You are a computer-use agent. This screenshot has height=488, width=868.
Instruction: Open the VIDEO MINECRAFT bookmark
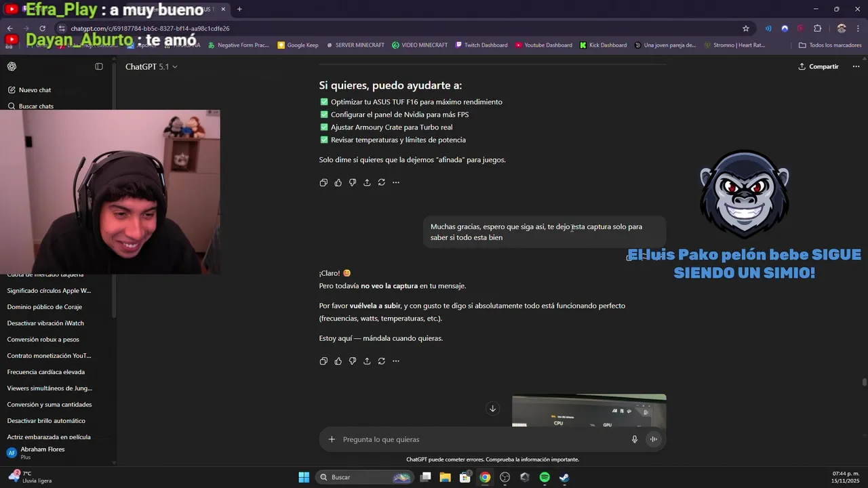point(420,45)
